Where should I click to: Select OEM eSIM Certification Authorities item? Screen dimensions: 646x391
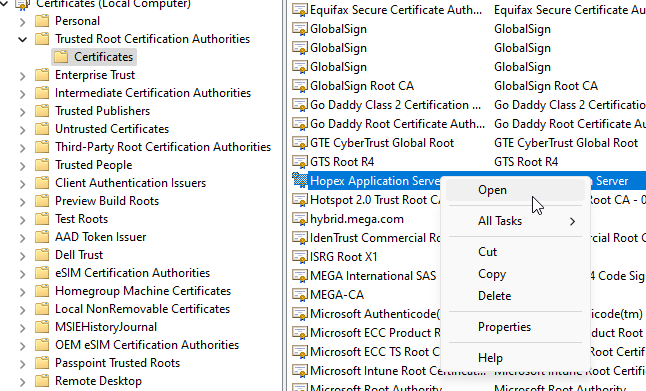[147, 345]
